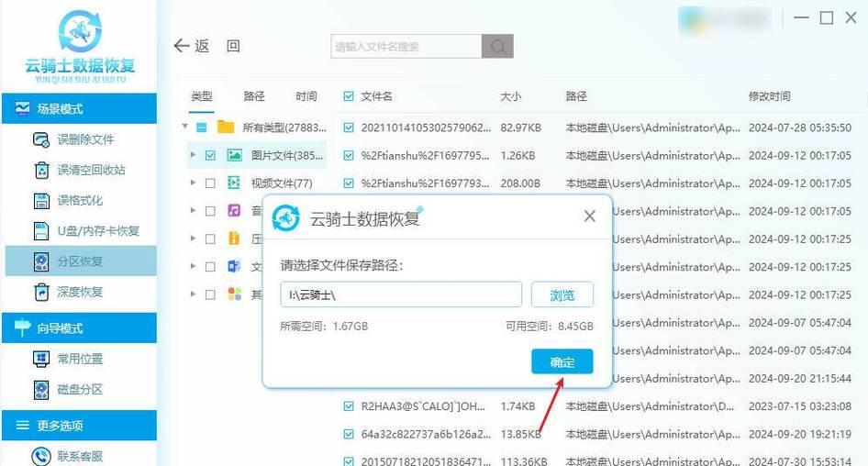Expand the 图片文件 tree node
The image size is (868, 466).
193,155
